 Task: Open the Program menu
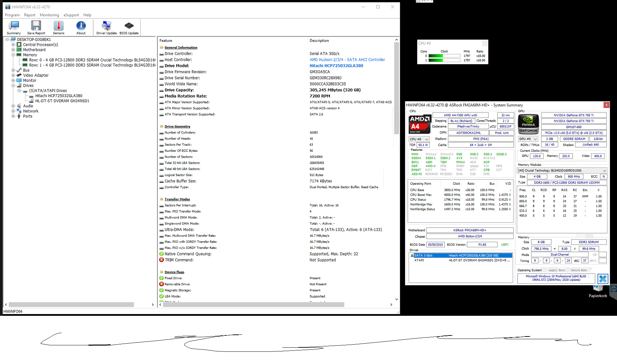coord(12,15)
